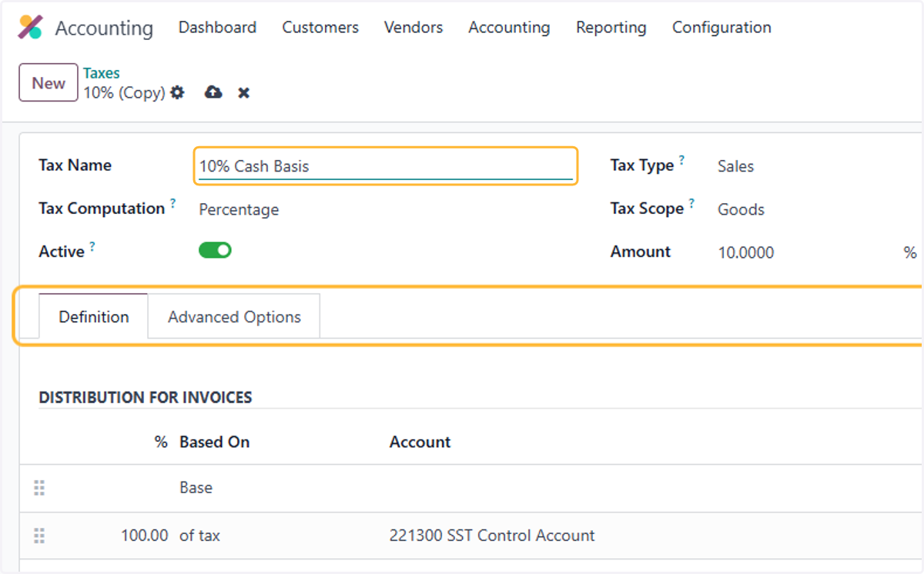Viewport: 924px width, 574px height.
Task: Open the Accounting menu item in the navbar
Action: [509, 28]
